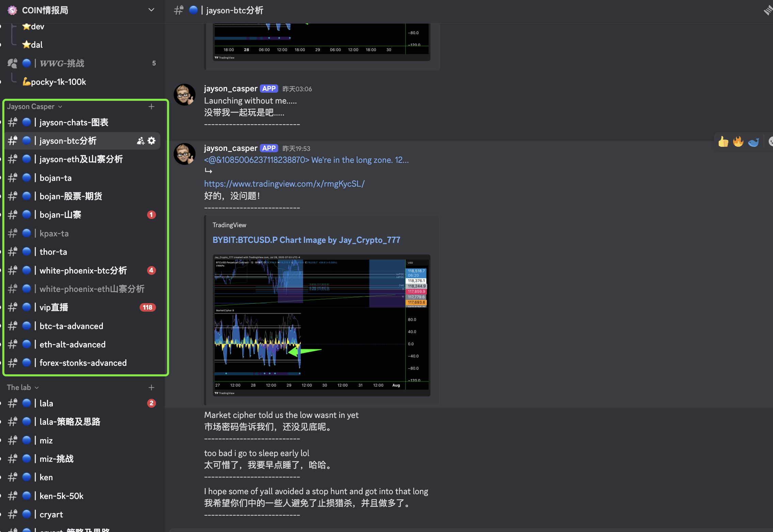Screen dimensions: 773x532
Task: Switch to the vip直播 channel
Action: [54, 308]
